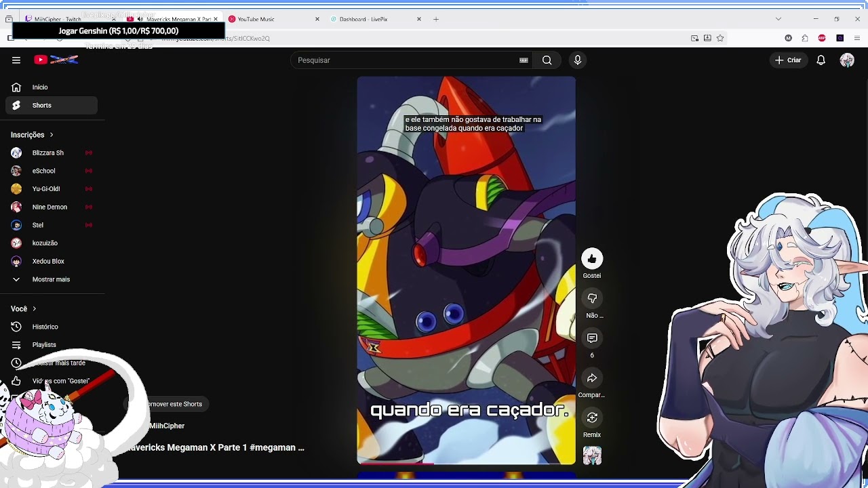Image resolution: width=868 pixels, height=488 pixels.
Task: Dislike the Short with thumbs down
Action: (592, 298)
